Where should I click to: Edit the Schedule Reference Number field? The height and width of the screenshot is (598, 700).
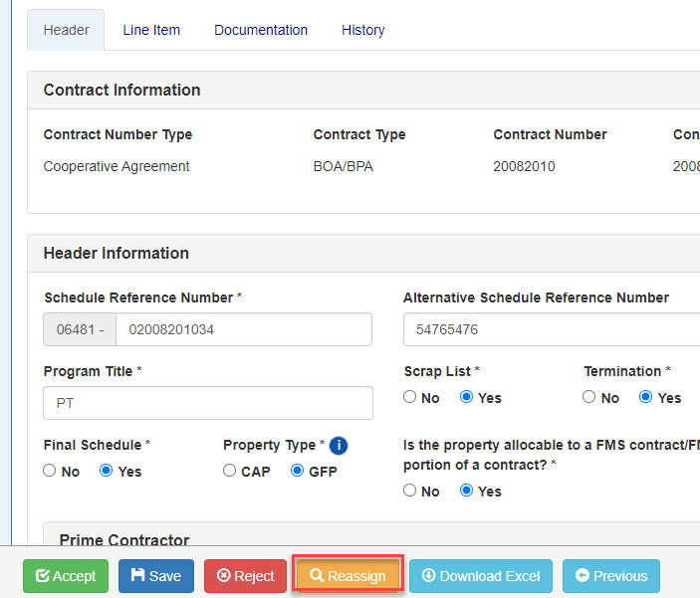pyautogui.click(x=243, y=329)
